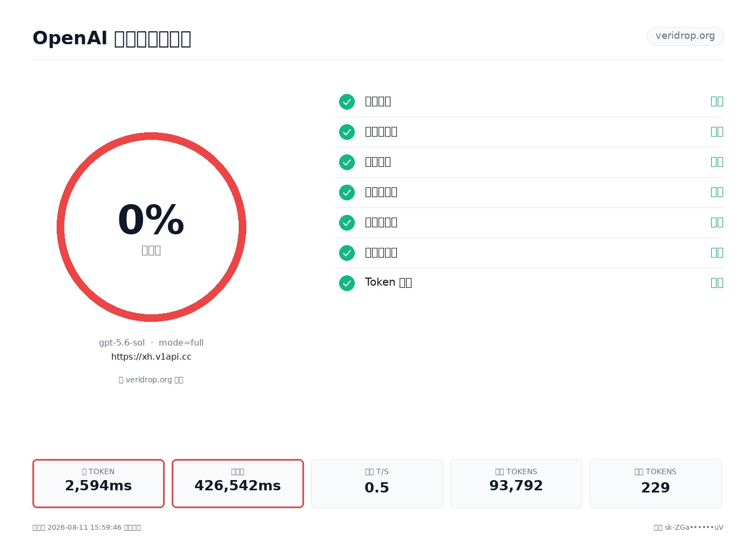Screen dimensions: 756x540
Task: Click the second green check icon from top
Action: (347, 132)
